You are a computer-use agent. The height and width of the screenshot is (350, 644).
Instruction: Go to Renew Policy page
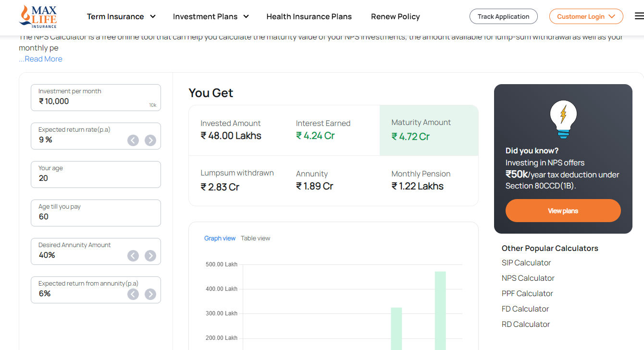(395, 16)
